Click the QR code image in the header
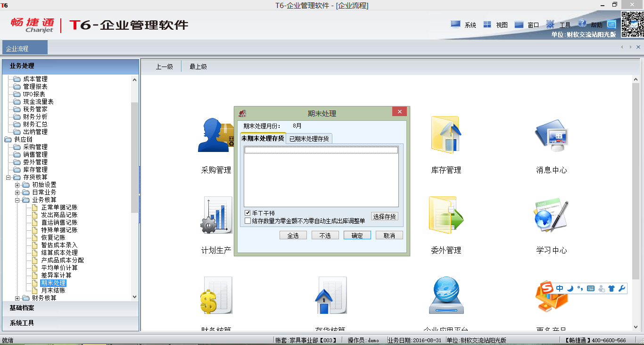The image size is (644, 345). [x=632, y=24]
